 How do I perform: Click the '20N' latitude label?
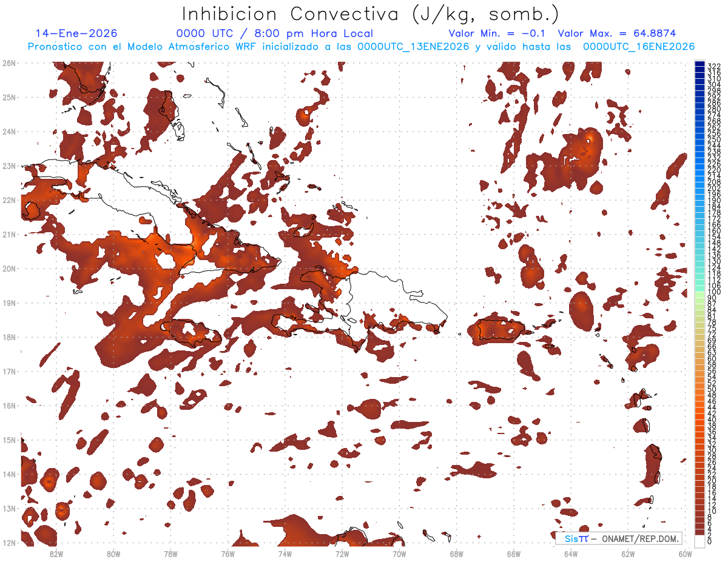coord(9,268)
